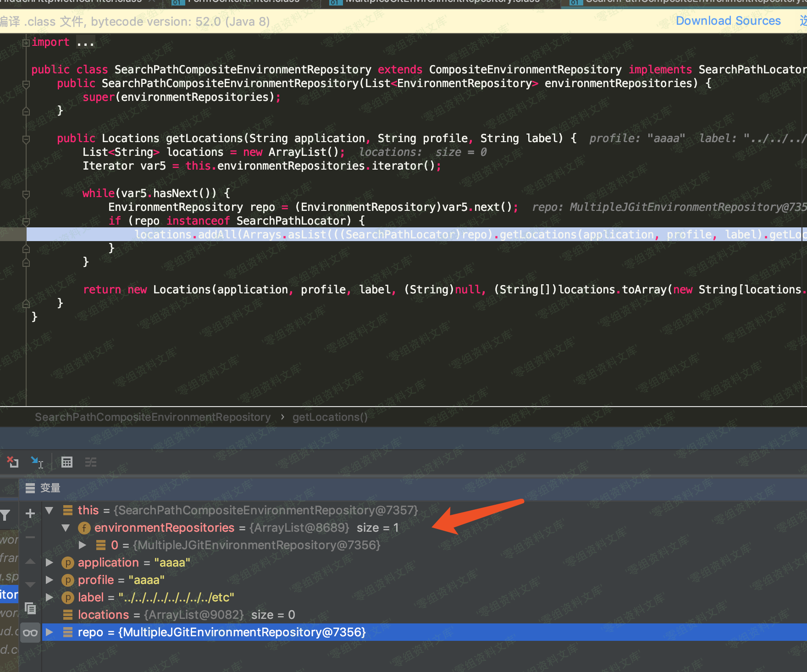Click the Run to Cursor icon
807x672 pixels.
pos(37,462)
